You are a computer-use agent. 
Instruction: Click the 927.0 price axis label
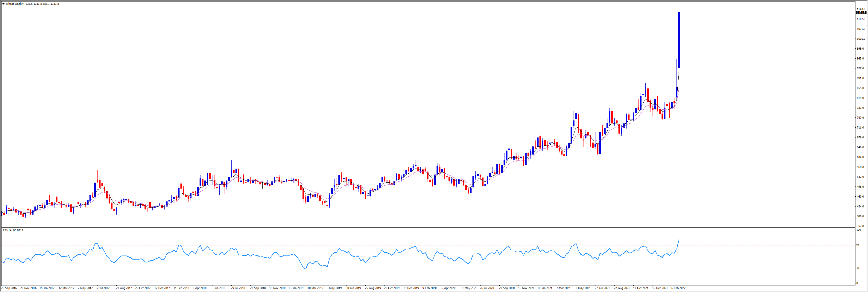(860, 68)
